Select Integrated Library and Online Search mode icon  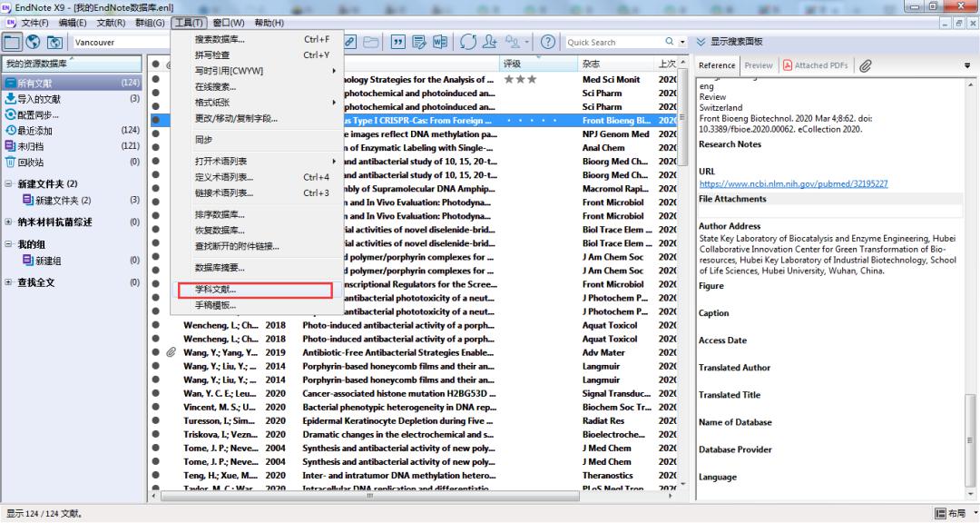[54, 42]
